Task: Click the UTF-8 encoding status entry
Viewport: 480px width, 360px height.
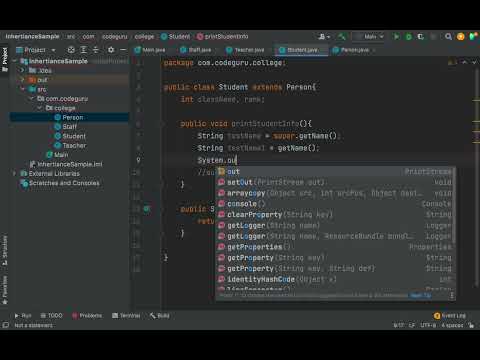Action: tap(428, 325)
